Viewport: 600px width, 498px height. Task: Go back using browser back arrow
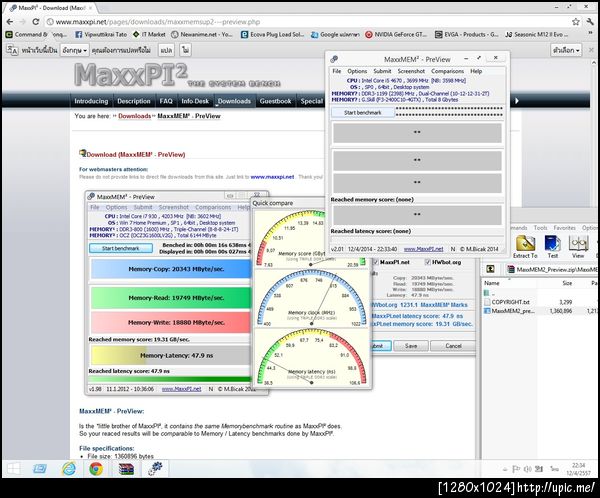(10, 22)
